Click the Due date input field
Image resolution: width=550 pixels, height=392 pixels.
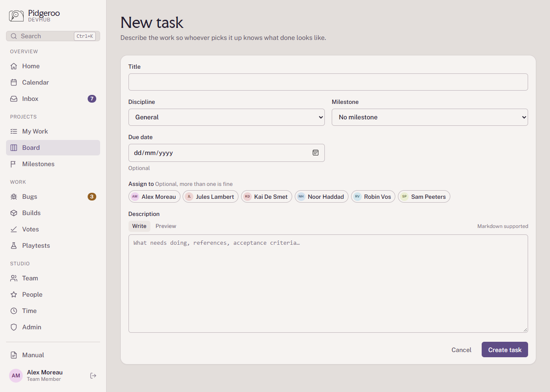tap(226, 153)
